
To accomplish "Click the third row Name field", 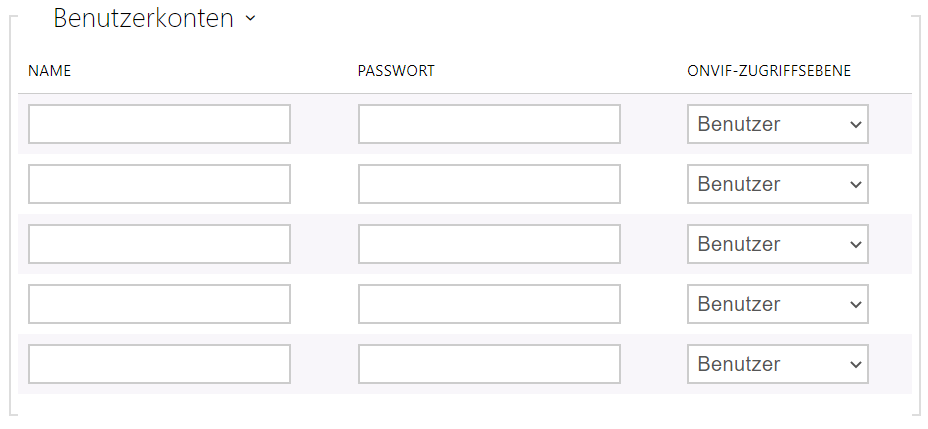I will (x=159, y=244).
